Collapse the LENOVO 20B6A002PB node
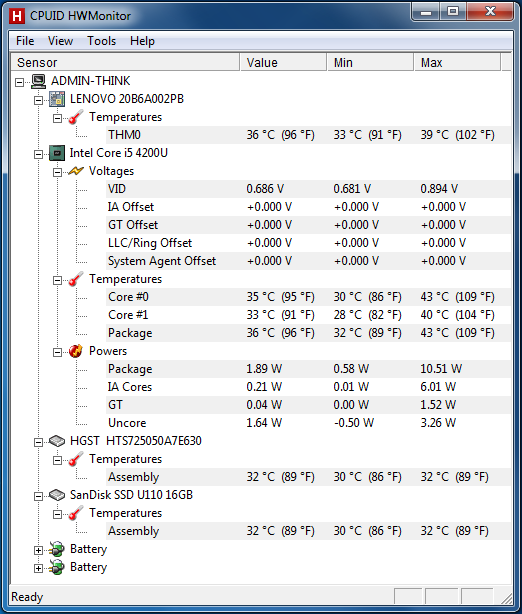 coord(38,100)
